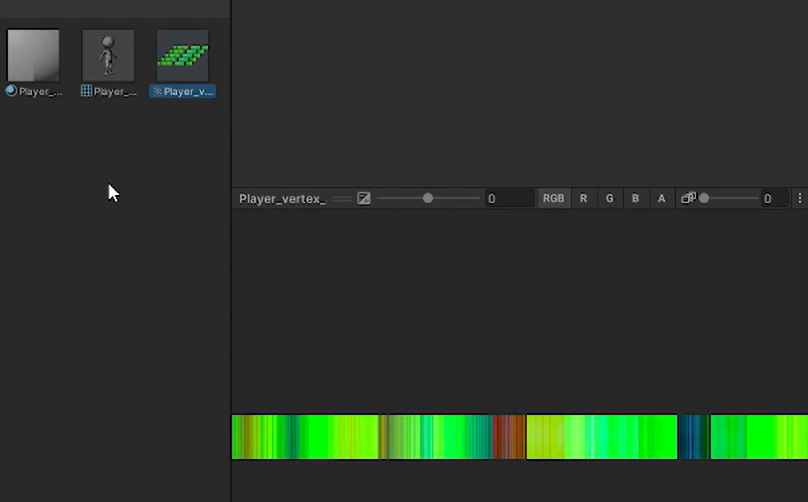Open the preview panel three-dot menu

coord(800,198)
